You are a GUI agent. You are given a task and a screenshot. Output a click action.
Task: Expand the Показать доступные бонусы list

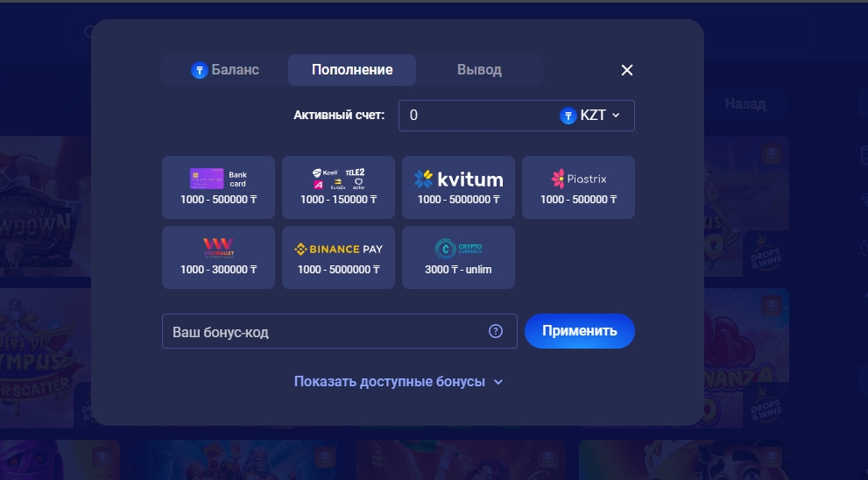(399, 382)
